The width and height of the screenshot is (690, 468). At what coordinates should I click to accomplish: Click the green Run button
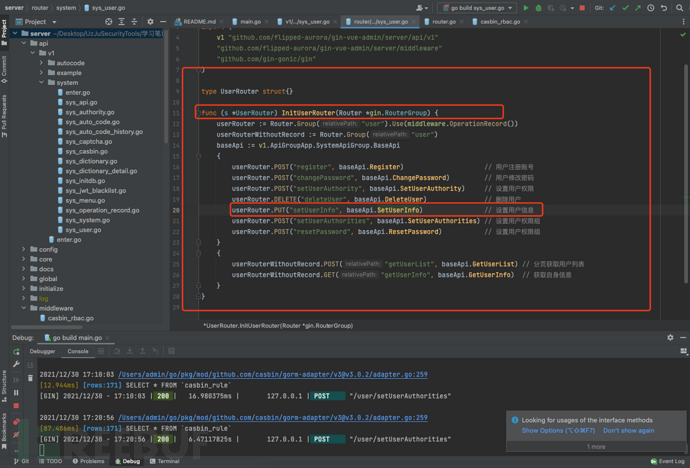(x=526, y=8)
